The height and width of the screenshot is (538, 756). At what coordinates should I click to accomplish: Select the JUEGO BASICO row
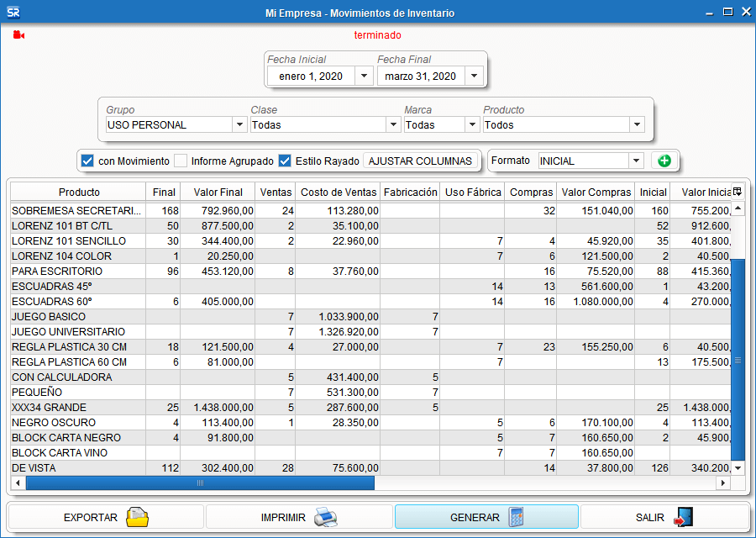click(x=370, y=317)
